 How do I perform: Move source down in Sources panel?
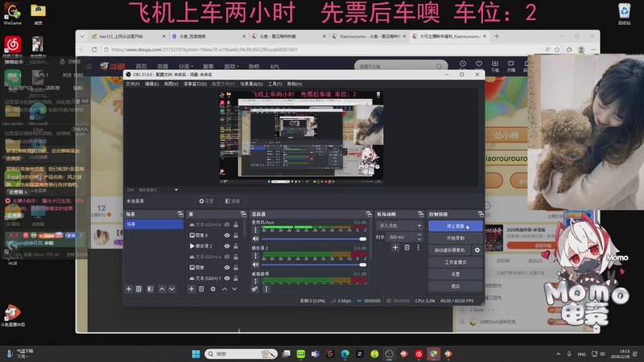click(234, 289)
